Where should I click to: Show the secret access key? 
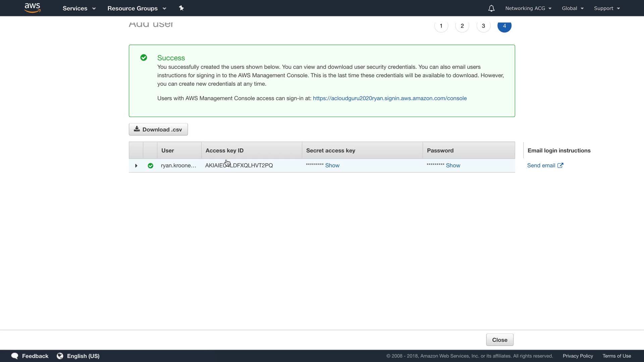[332, 165]
